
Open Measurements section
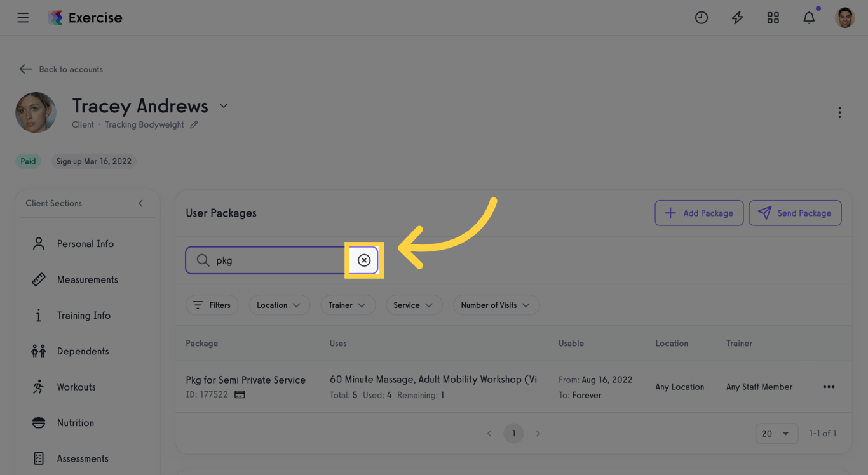click(88, 279)
